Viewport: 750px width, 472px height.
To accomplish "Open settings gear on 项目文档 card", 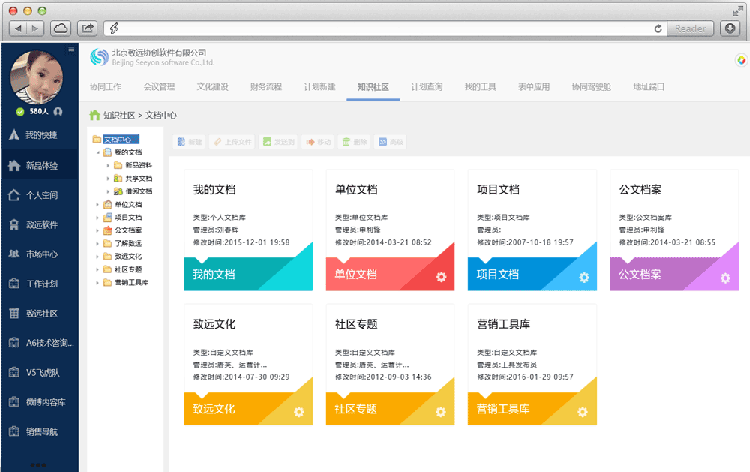I will pos(583,277).
